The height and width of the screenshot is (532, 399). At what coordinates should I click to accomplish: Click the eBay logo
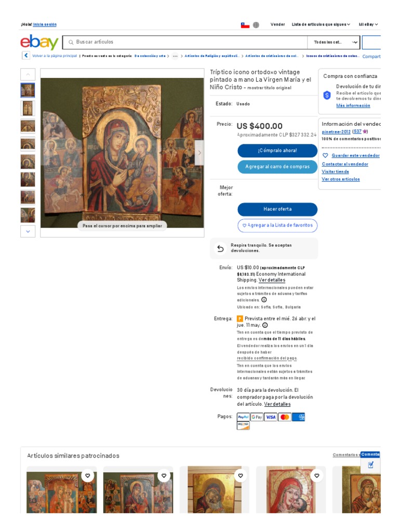click(39, 42)
